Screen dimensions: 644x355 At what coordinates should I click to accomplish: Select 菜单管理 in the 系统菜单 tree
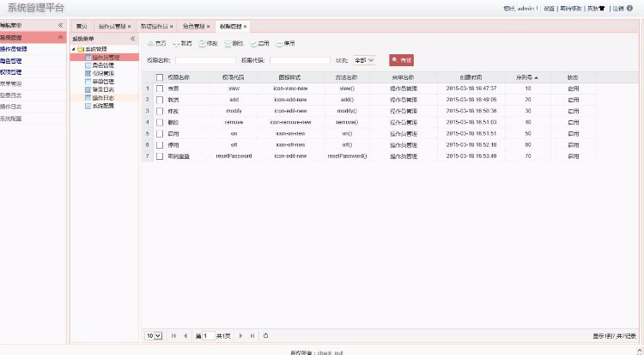coord(103,82)
